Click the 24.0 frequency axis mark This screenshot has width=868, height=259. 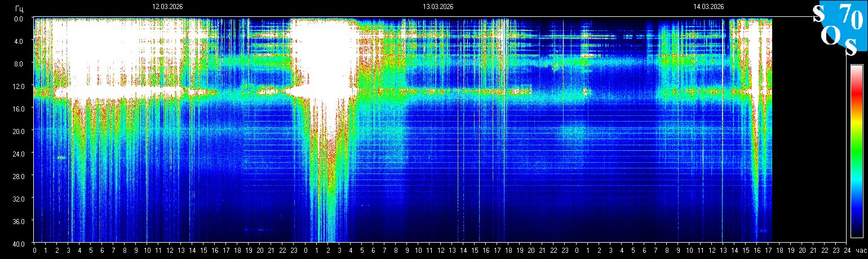(20, 154)
